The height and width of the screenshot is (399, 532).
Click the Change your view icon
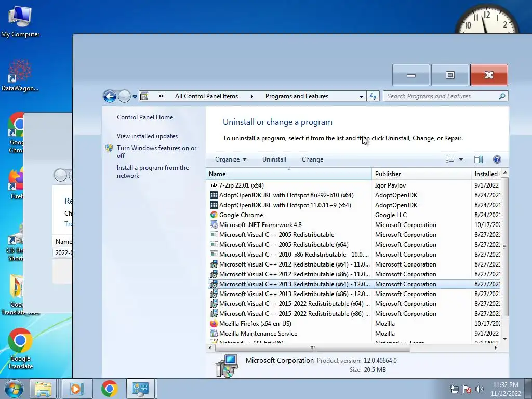[450, 159]
